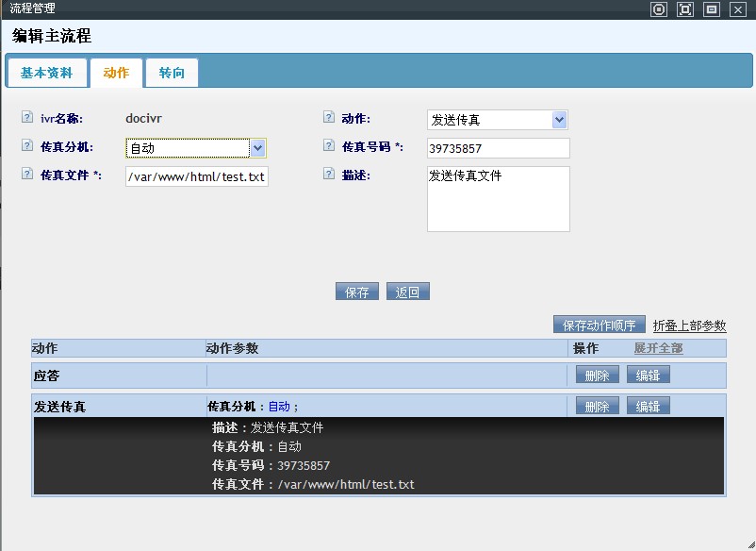
Task: Expand all rows via 展开全部
Action: coord(658,348)
